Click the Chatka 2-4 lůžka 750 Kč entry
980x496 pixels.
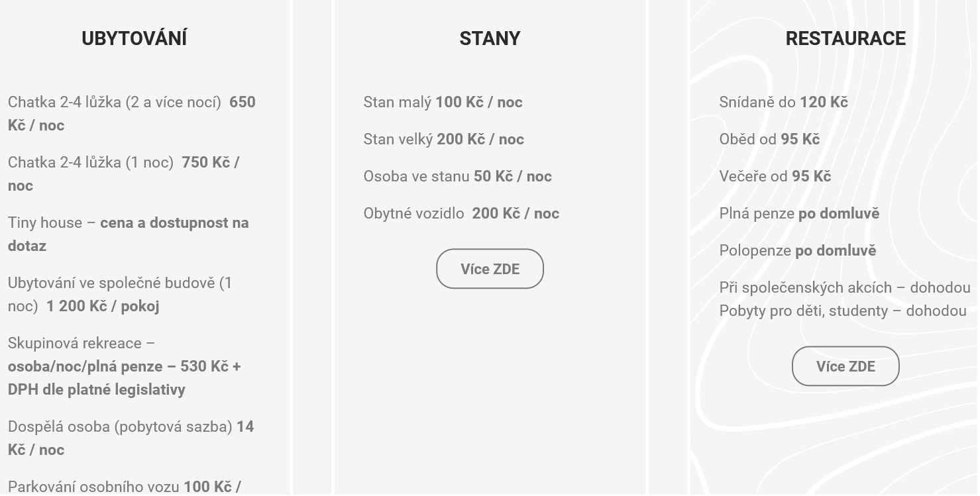124,174
